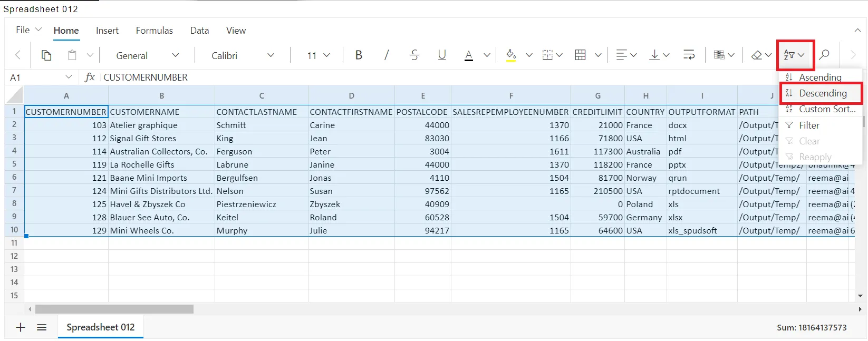Screen dimensions: 868x341
Task: Click the vertical align icon
Action: tap(654, 55)
